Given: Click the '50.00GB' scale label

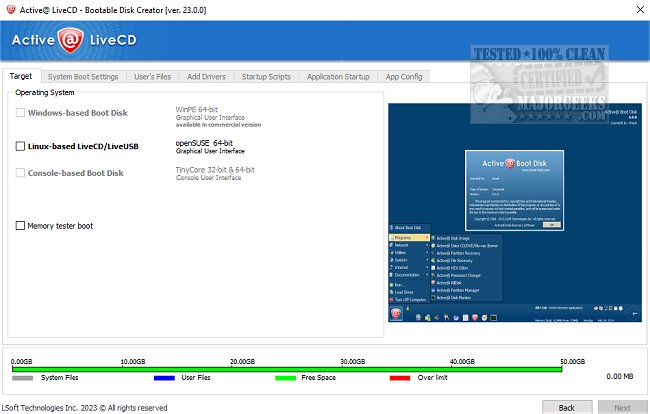Looking at the screenshot, I should click(x=572, y=361).
